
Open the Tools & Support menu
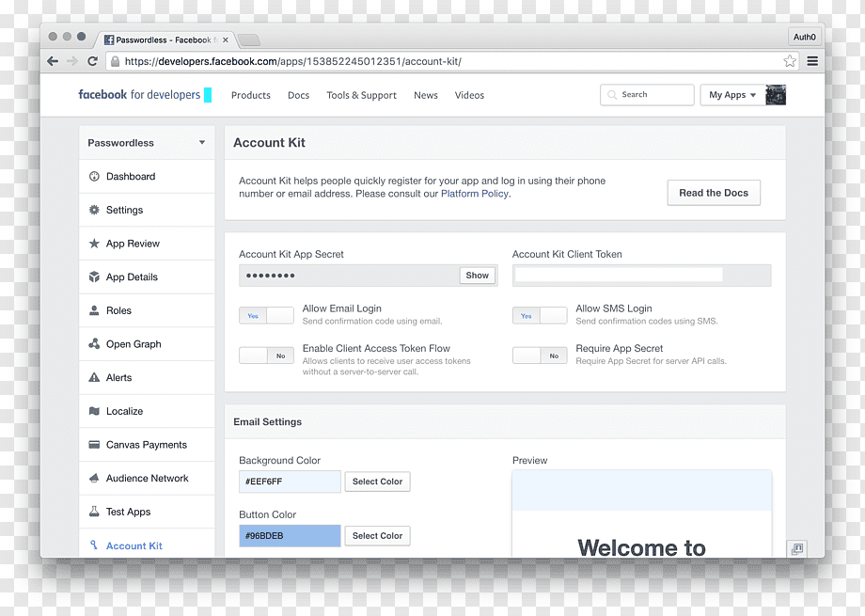pos(361,95)
